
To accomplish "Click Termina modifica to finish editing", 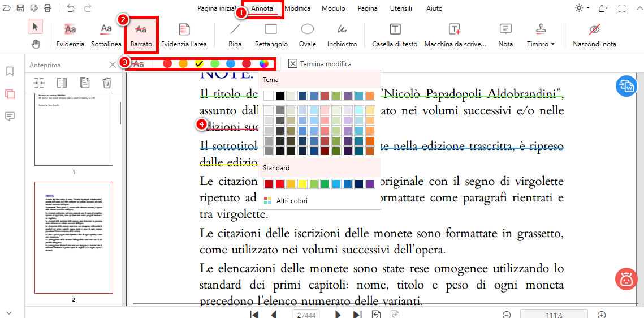I will tap(320, 64).
